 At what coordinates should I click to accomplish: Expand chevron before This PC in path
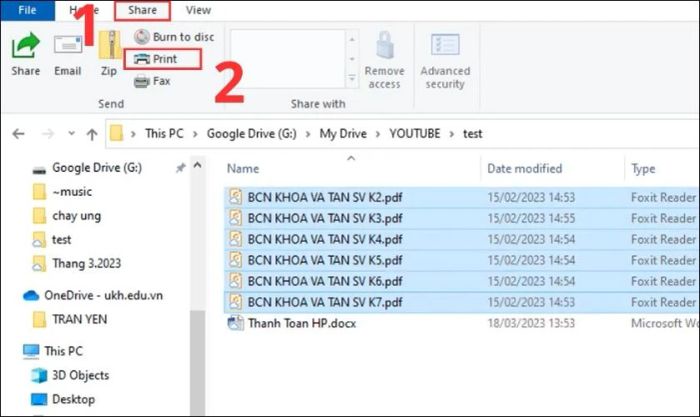133,134
